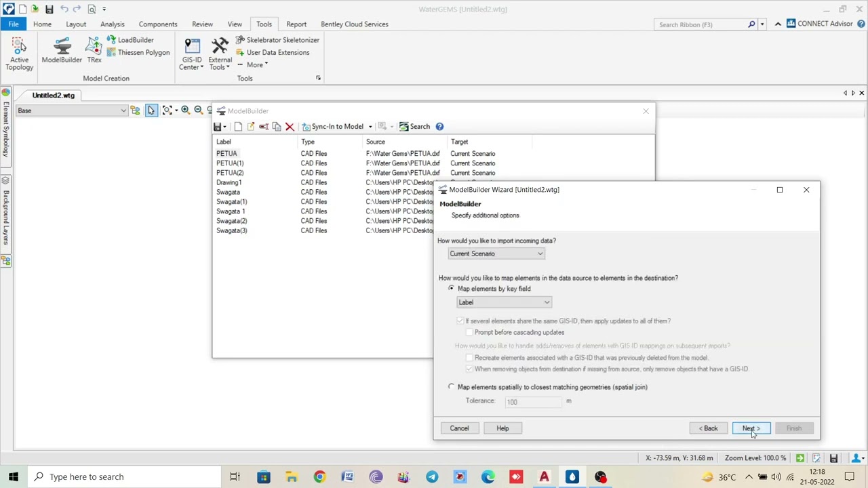Activate the Active Topology tool
Screen dimensions: 868x488
coord(19,54)
